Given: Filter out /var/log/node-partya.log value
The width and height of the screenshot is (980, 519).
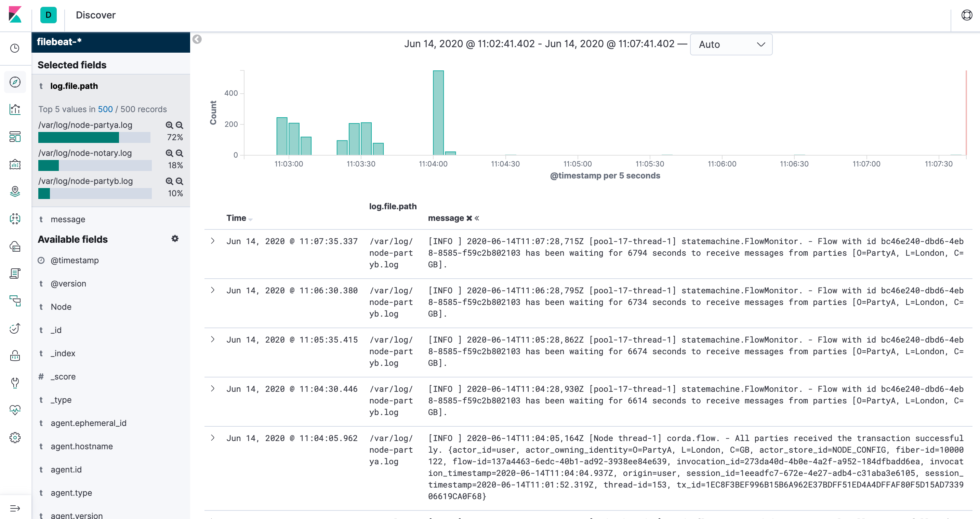Looking at the screenshot, I should click(180, 125).
